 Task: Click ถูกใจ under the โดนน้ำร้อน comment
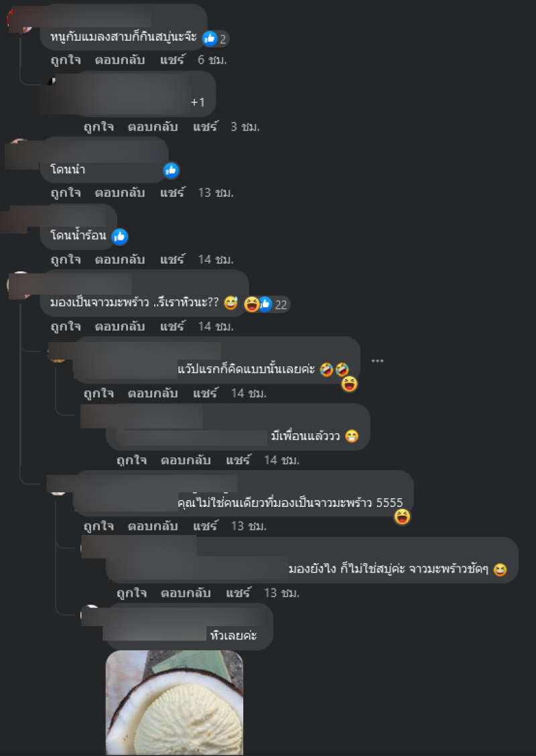pos(66,259)
